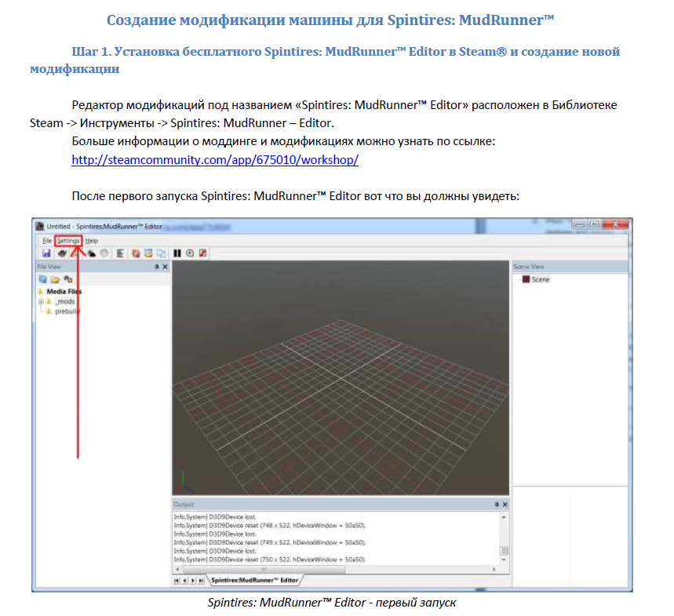Click the light-blue pages icon in toolbar
Image resolution: width=674 pixels, height=616 pixels.
click(x=161, y=253)
